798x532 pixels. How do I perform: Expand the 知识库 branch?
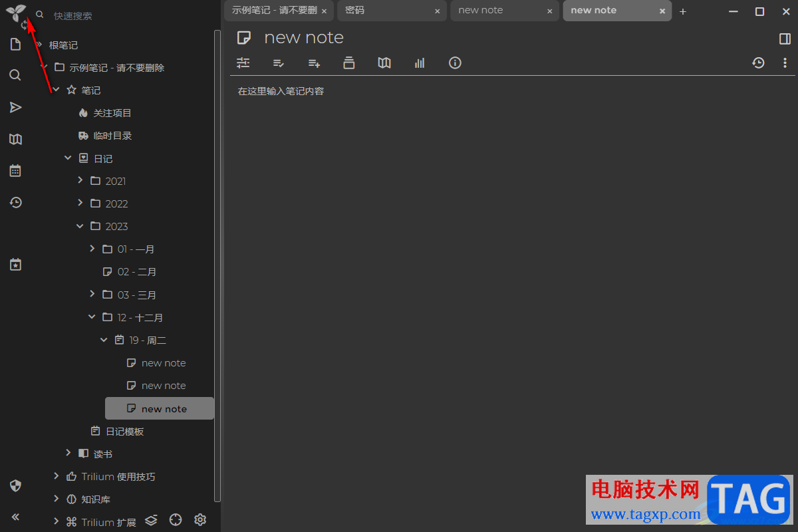(56, 499)
